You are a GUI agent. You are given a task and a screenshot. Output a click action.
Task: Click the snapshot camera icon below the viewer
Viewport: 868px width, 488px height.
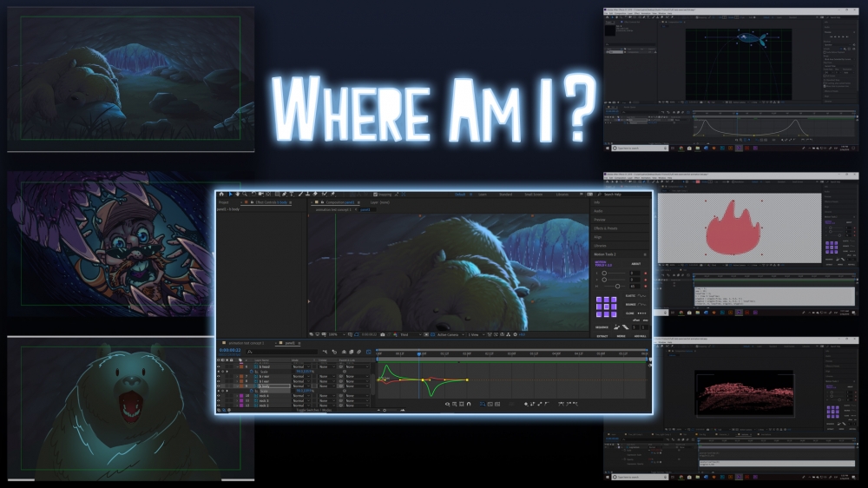pyautogui.click(x=383, y=334)
